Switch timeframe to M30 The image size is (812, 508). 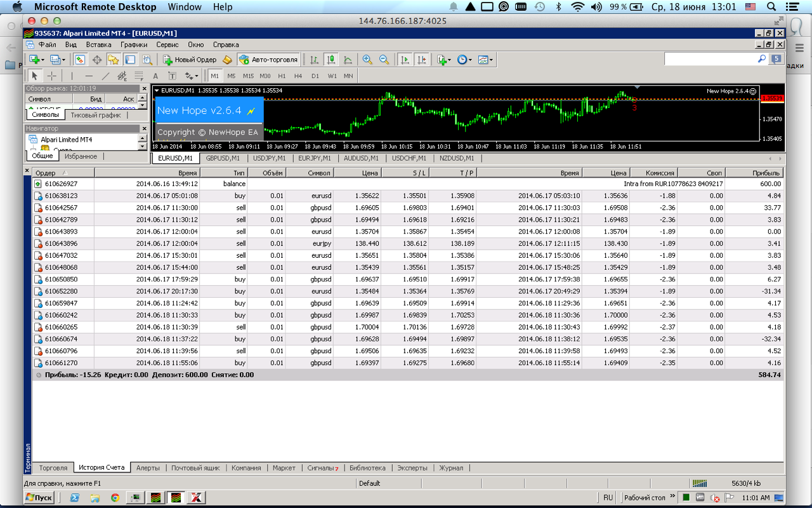[265, 76]
